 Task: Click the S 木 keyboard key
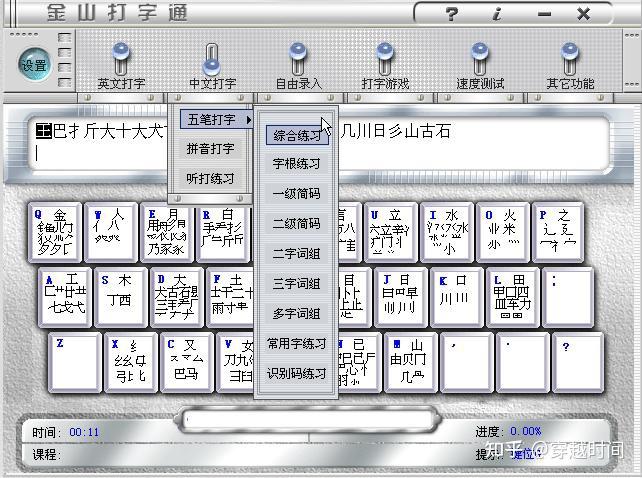(x=121, y=297)
